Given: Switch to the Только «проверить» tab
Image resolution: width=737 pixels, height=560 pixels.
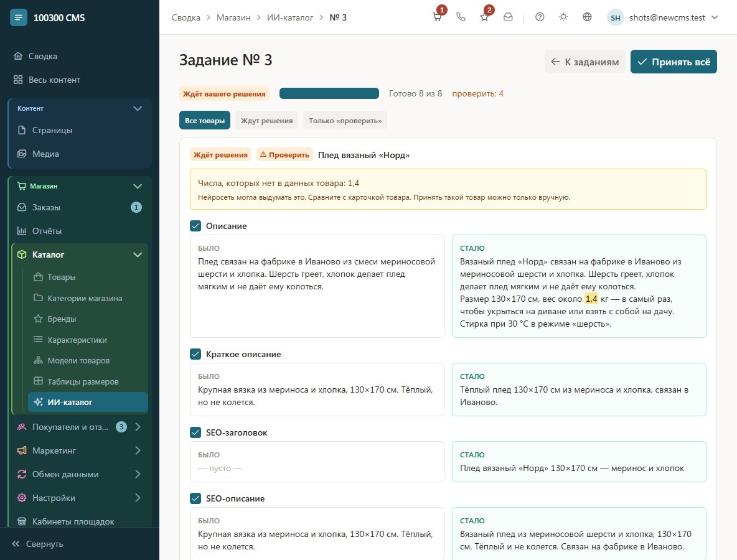Looking at the screenshot, I should (345, 121).
